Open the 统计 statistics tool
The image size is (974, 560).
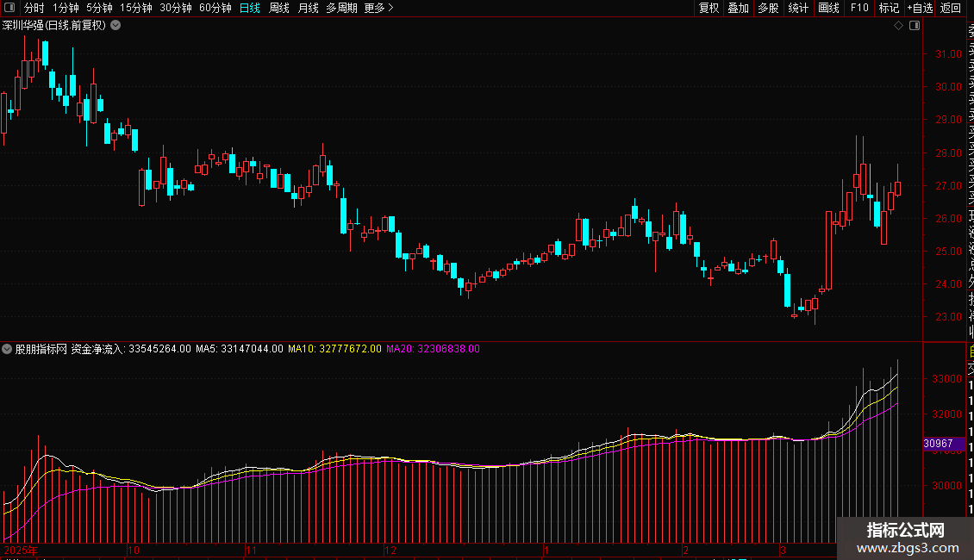pyautogui.click(x=798, y=8)
